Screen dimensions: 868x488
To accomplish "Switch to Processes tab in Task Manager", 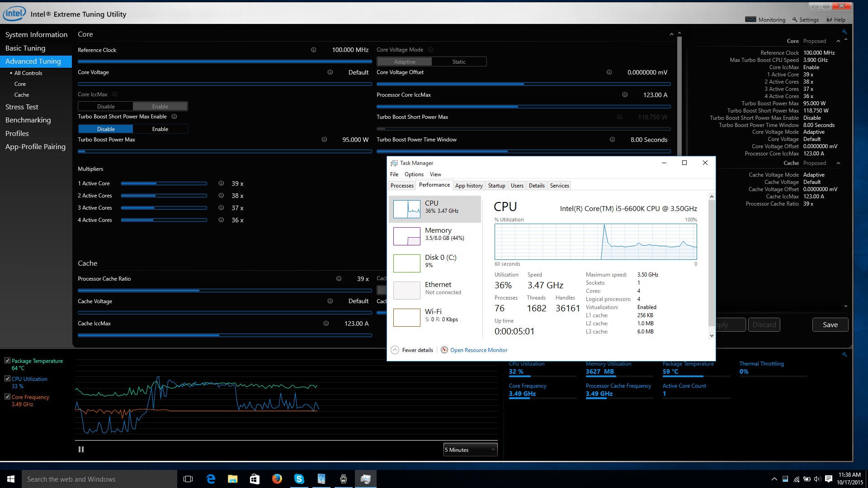I will (402, 186).
